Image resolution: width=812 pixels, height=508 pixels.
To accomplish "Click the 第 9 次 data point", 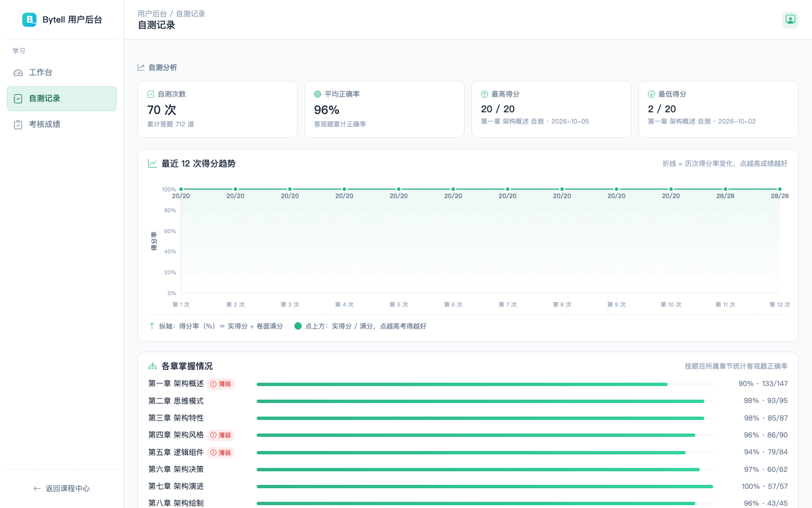I will coord(616,189).
